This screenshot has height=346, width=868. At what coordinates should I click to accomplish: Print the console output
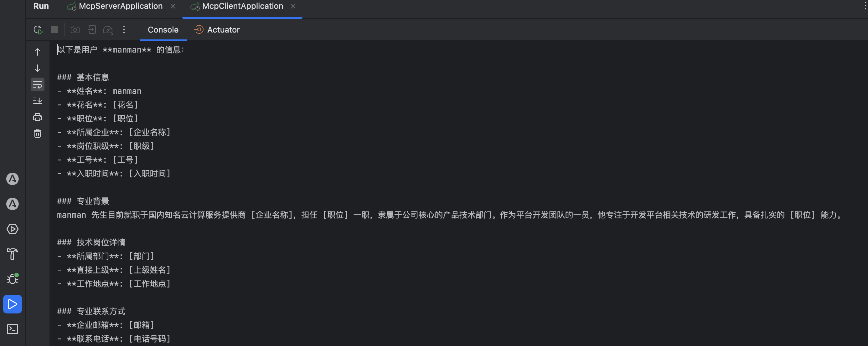(x=37, y=117)
